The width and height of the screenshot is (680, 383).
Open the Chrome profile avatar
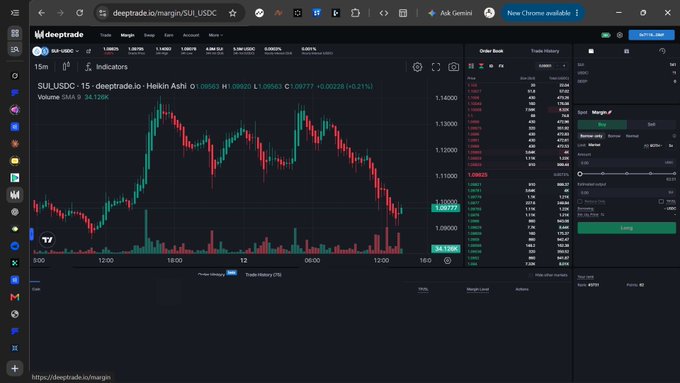click(x=489, y=13)
